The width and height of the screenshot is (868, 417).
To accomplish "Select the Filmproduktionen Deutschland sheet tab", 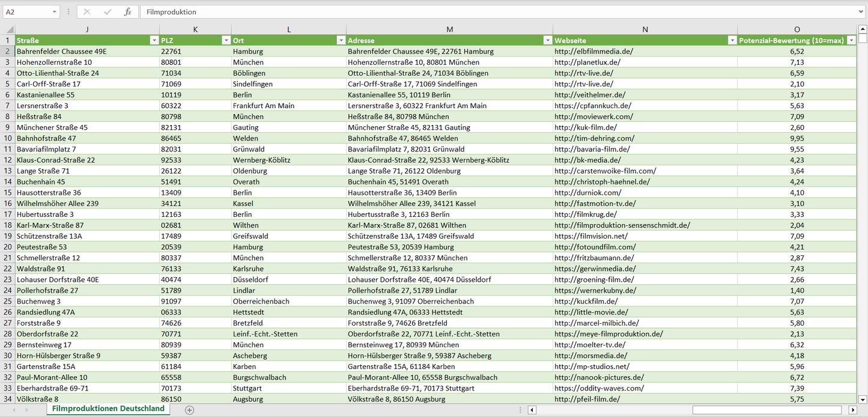I will pyautogui.click(x=108, y=409).
